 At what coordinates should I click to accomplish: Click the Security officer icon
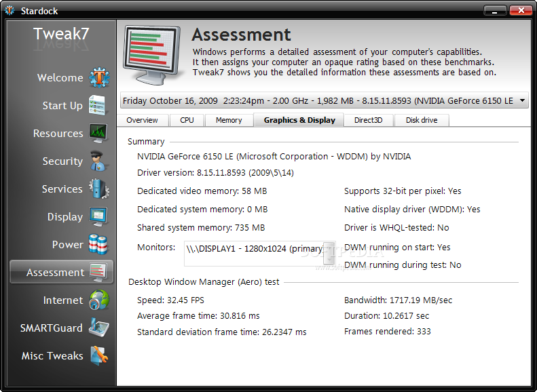point(98,161)
